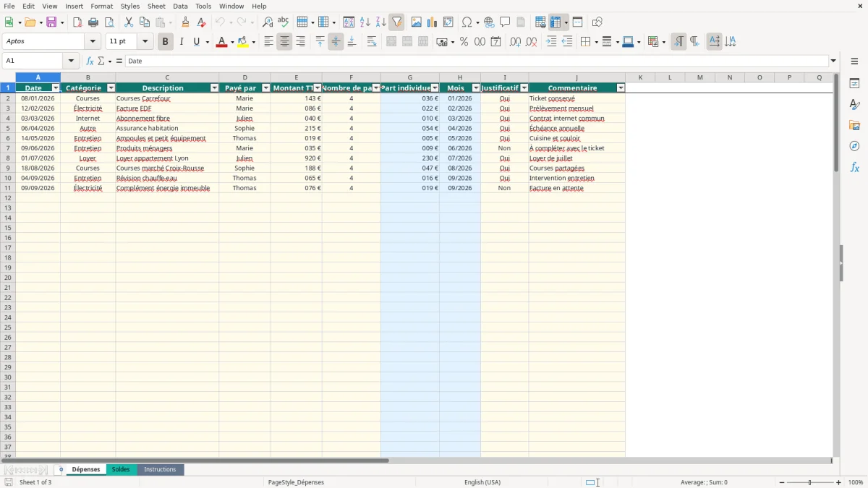Open the Commentaire column filter dropdown
Screen dimensions: 868x488
[x=621, y=87]
